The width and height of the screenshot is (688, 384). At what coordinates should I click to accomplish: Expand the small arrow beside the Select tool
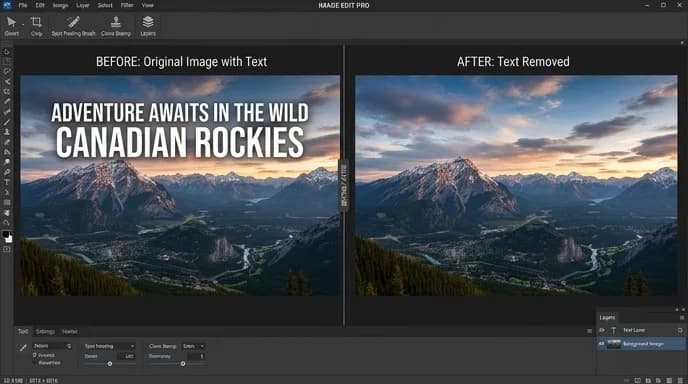[x=23, y=25]
